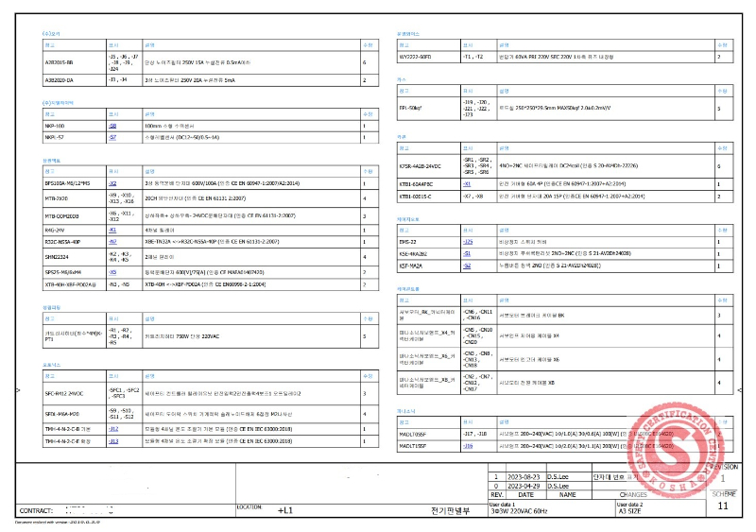This screenshot has width=756, height=532.
Task: Click the SCHEME number 11 box
Action: (723, 506)
